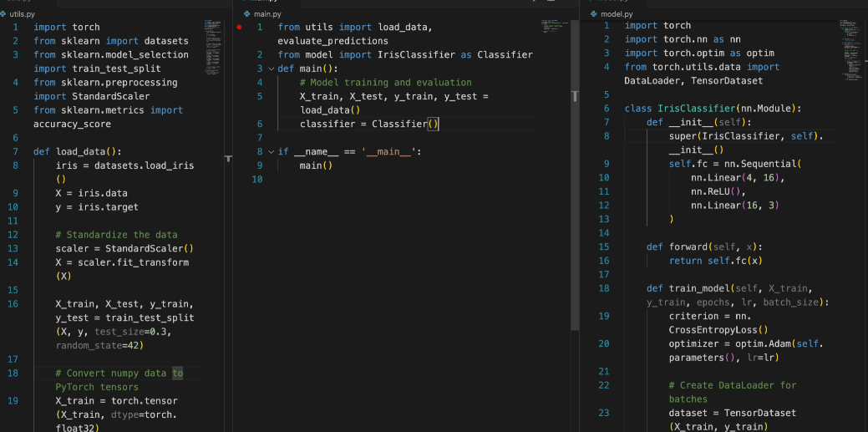Click 'super(IrisClassifier, self).' line

pos(747,136)
